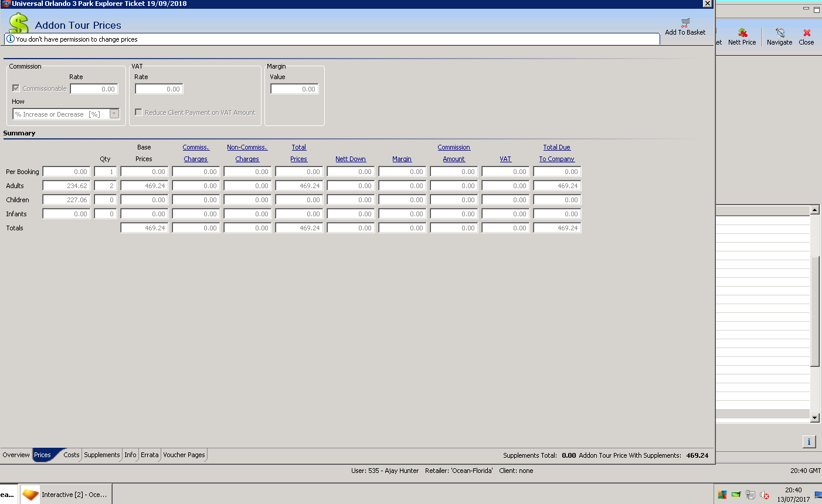Click the Addon Tour Price total 469.24
Screen dimensions: 822x504
(x=697, y=455)
